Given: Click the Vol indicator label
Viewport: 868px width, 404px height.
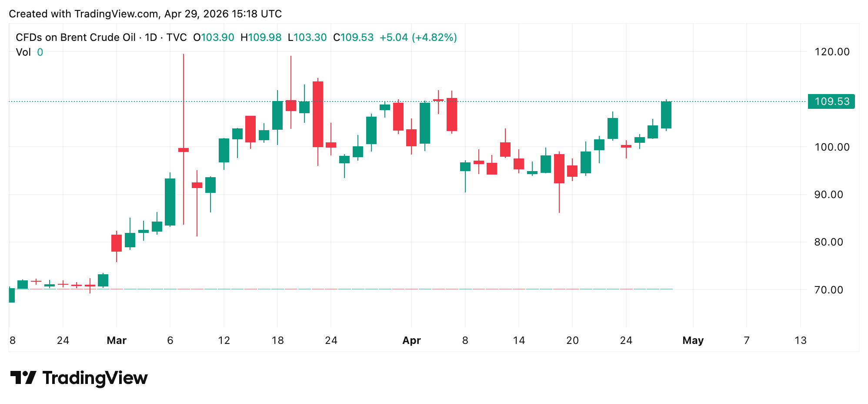Looking at the screenshot, I should click(x=23, y=52).
